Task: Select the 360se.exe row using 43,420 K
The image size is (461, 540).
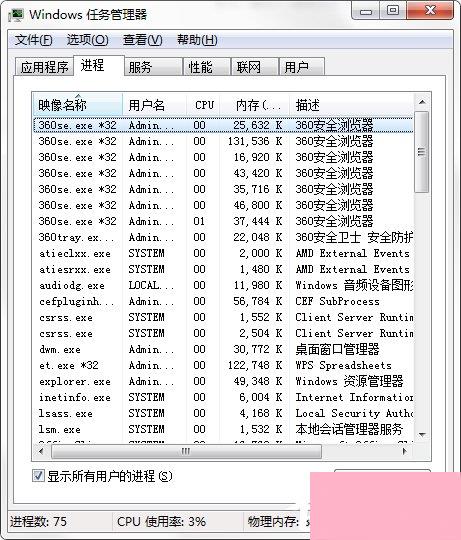Action: pos(223,173)
